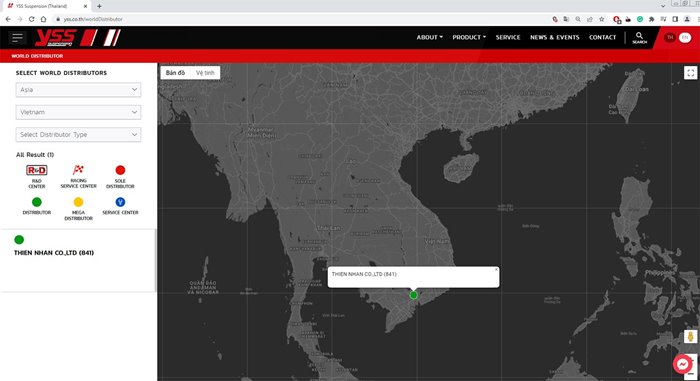Go to the NEWS & EVENTS page
700x381 pixels.
[554, 38]
